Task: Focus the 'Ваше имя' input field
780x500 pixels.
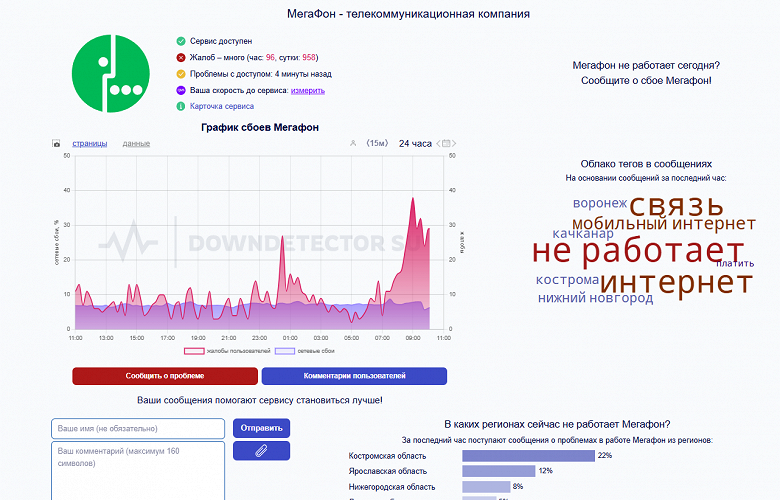Action: click(x=138, y=428)
